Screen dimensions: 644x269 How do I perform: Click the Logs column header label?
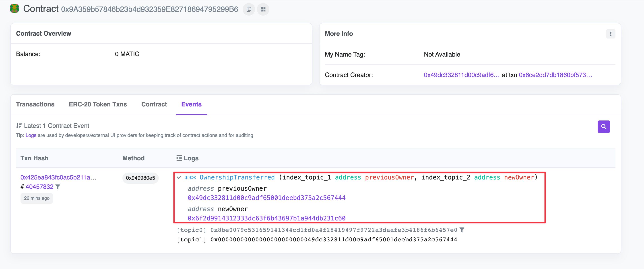(x=191, y=158)
